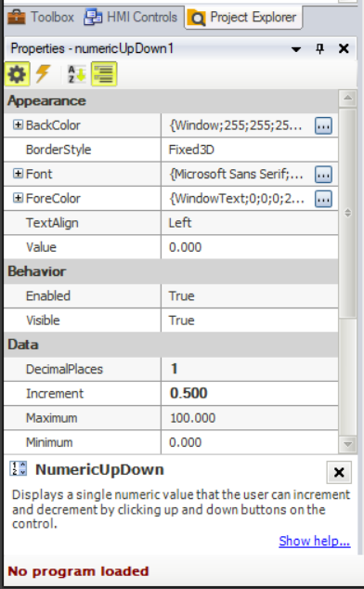The width and height of the screenshot is (364, 589).
Task: Select the Project Explorer tab
Action: pyautogui.click(x=243, y=18)
